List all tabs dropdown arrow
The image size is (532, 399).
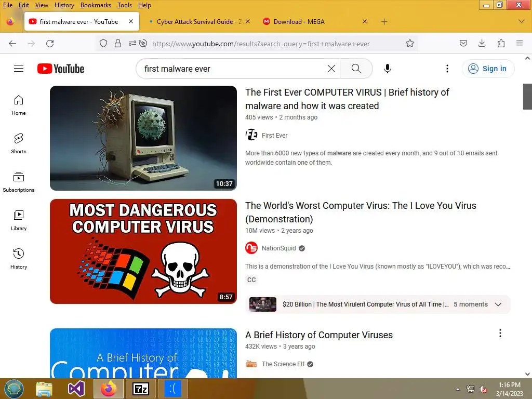coord(522,21)
